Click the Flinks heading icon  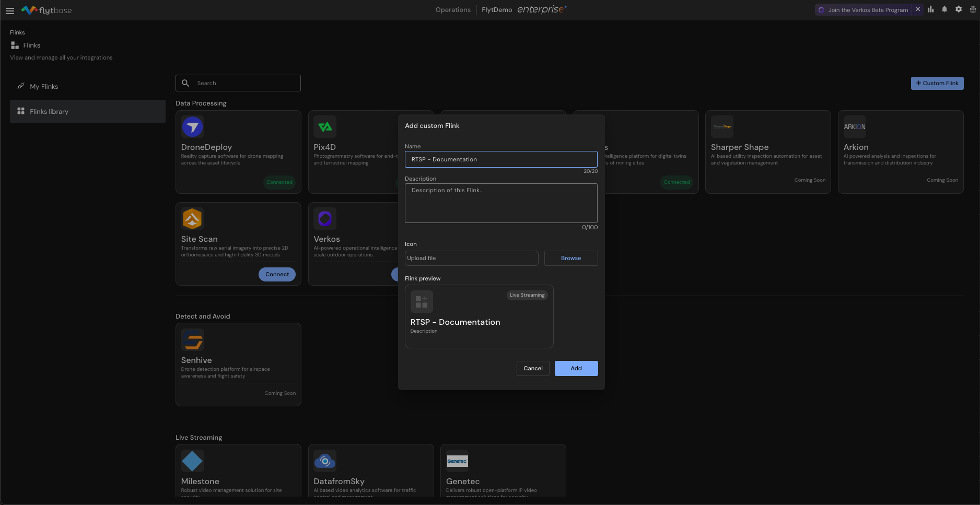point(15,45)
